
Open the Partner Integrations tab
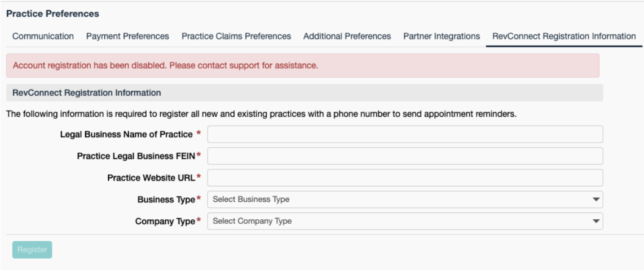(x=442, y=36)
